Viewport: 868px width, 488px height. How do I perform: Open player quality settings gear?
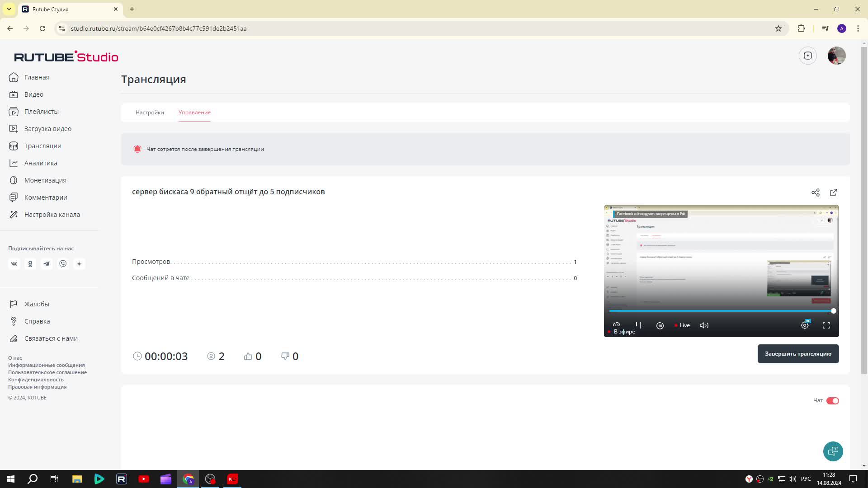(x=805, y=325)
